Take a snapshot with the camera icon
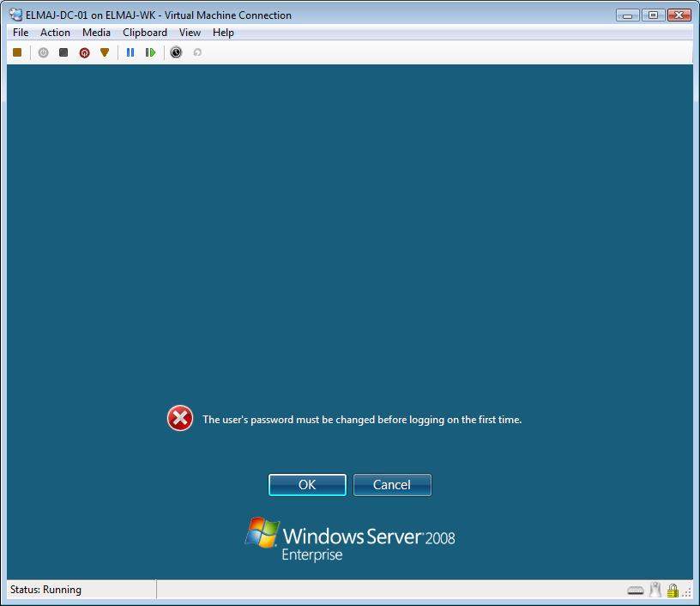This screenshot has height=606, width=700. point(176,52)
